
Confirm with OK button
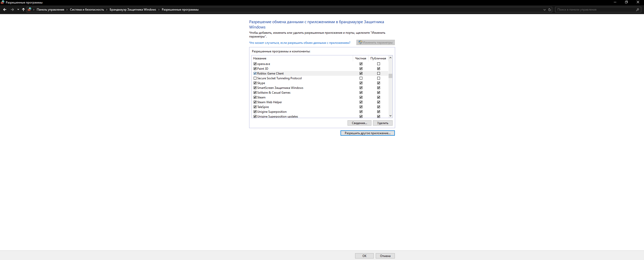[x=364, y=256]
